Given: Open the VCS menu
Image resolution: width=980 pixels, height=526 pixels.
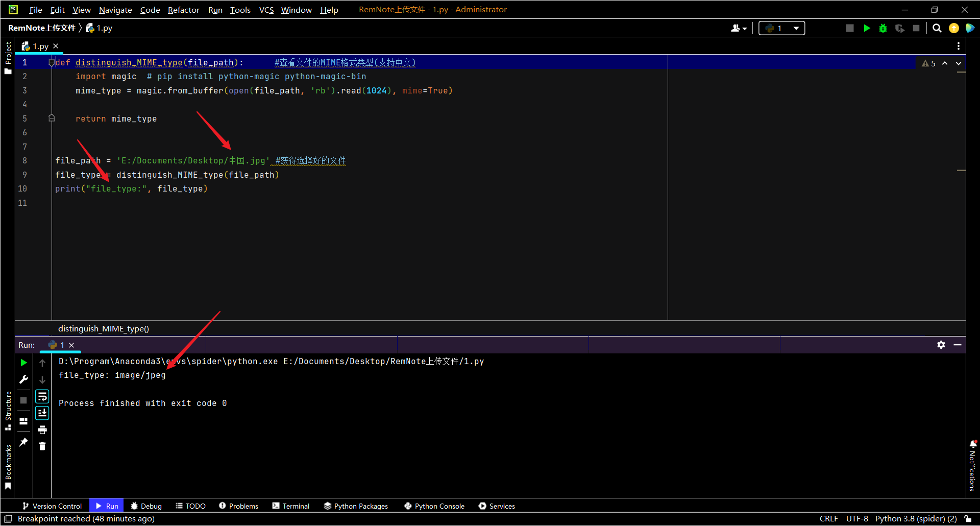Looking at the screenshot, I should click(x=266, y=10).
